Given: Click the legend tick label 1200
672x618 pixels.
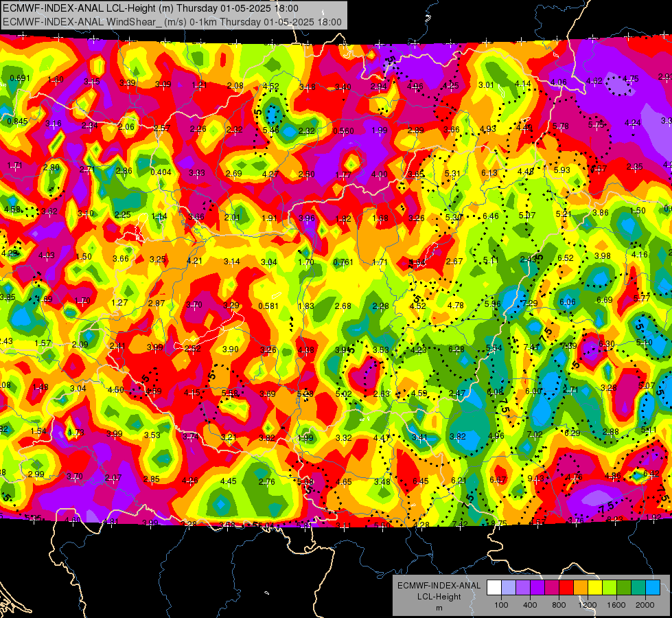Looking at the screenshot, I should click(x=588, y=605).
